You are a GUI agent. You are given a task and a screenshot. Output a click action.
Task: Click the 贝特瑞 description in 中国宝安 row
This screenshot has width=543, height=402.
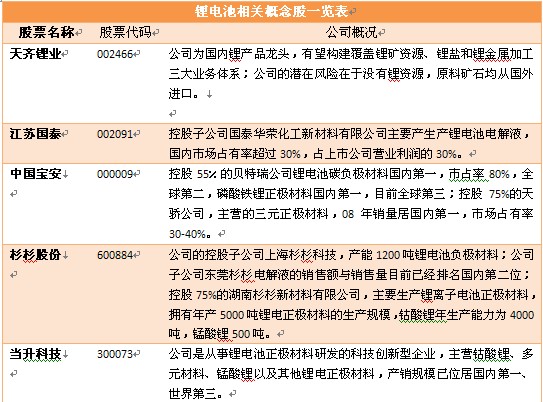351,204
